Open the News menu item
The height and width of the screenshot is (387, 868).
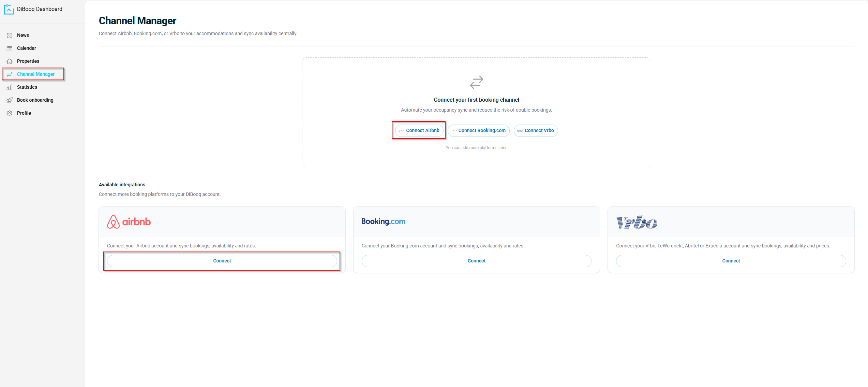click(x=23, y=35)
